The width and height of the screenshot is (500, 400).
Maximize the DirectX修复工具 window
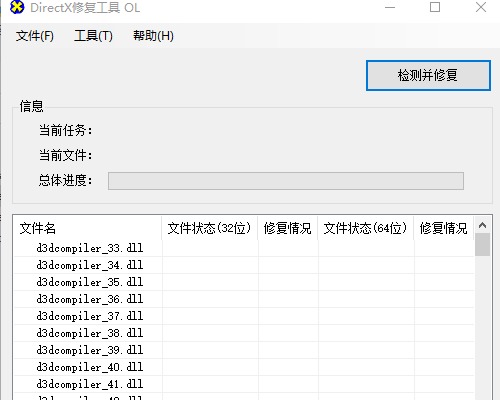[435, 7]
